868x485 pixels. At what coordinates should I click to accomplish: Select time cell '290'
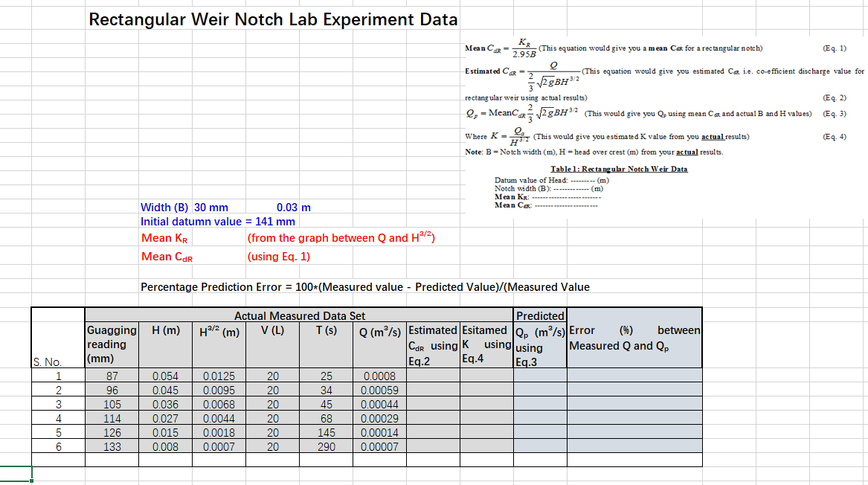coord(326,447)
